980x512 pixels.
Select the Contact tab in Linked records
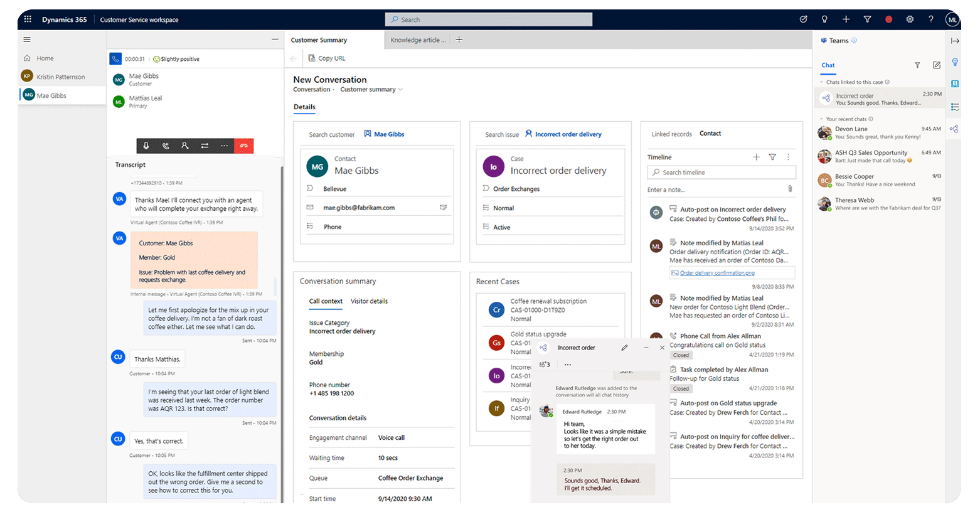coord(710,134)
